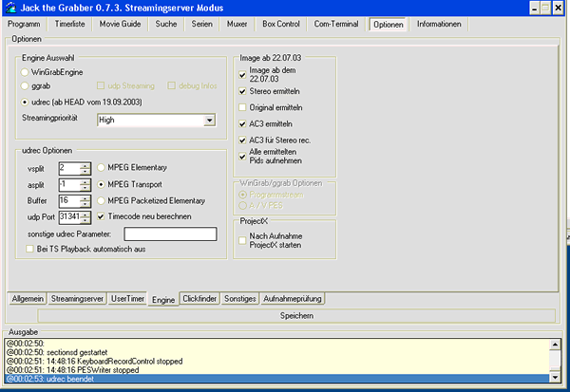Switch to the Streamingserver sub-tab
This screenshot has width=570, height=392.
pos(77,299)
